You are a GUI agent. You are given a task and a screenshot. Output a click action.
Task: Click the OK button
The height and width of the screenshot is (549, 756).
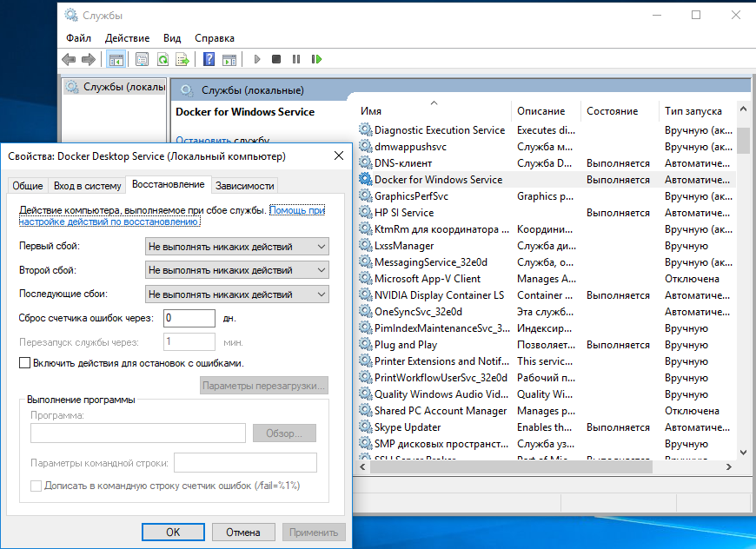pos(173,532)
